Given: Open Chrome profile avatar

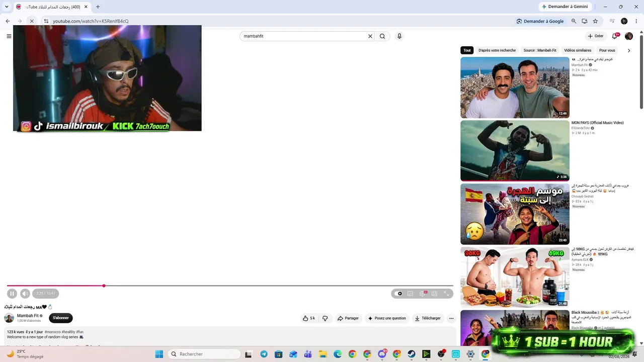Looking at the screenshot, I should pos(624,21).
